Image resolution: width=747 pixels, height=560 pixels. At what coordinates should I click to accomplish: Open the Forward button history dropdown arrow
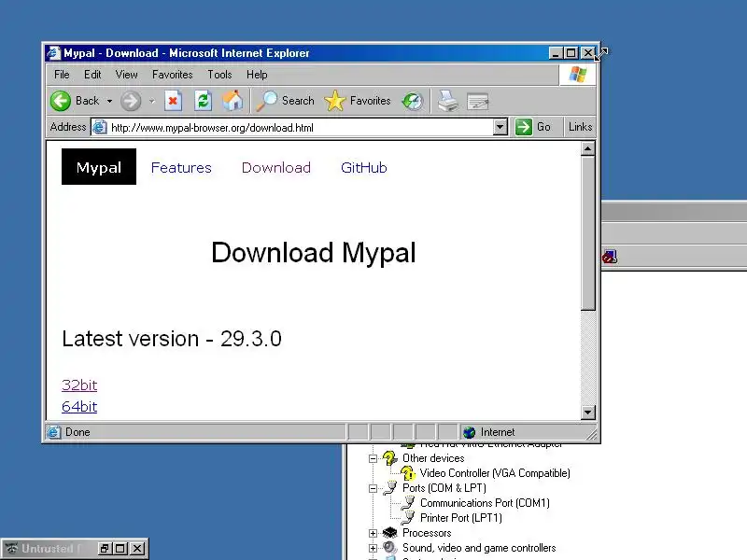pyautogui.click(x=152, y=101)
